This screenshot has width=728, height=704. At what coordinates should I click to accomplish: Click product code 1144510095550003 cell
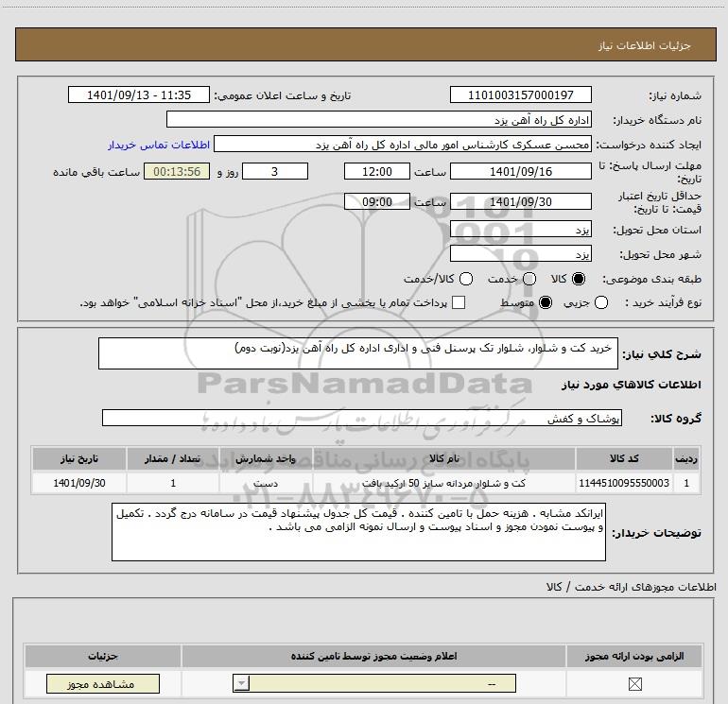tap(624, 483)
